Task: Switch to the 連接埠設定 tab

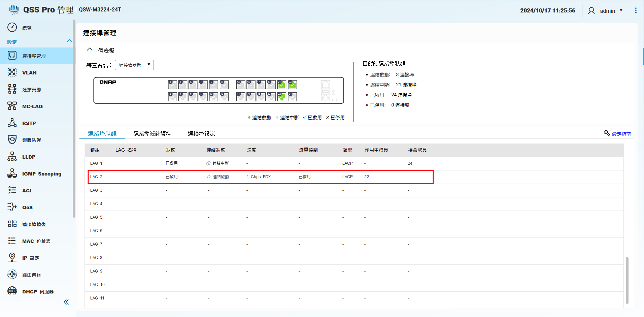Action: (x=201, y=134)
